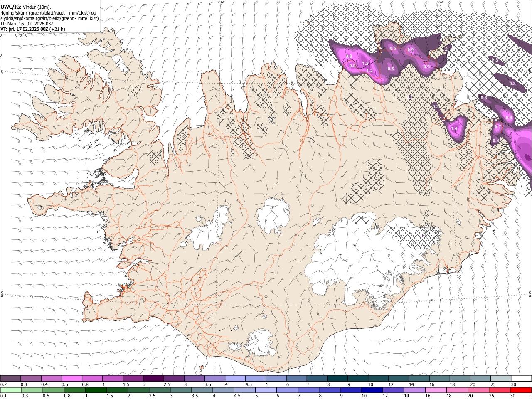Click the deep blue 10–12 rain legend swatch
The width and height of the screenshot is (532, 399).
pyautogui.click(x=372, y=390)
